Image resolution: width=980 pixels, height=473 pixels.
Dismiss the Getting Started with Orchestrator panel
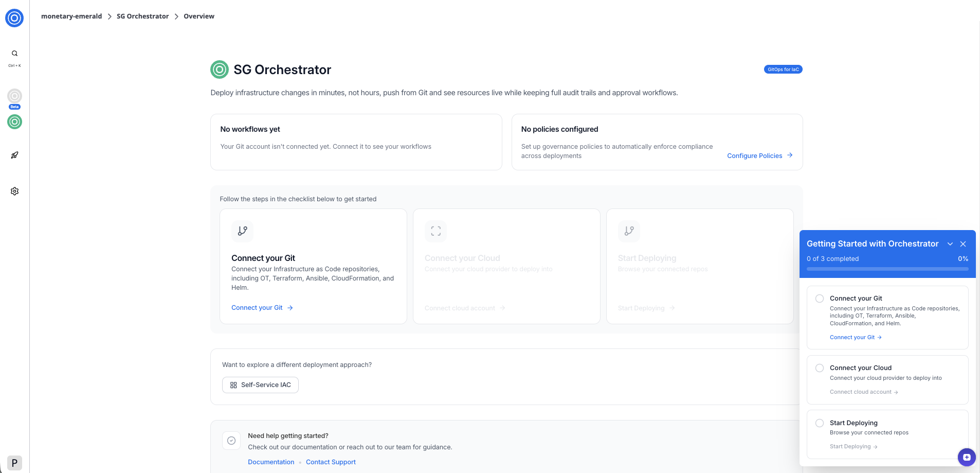point(963,243)
